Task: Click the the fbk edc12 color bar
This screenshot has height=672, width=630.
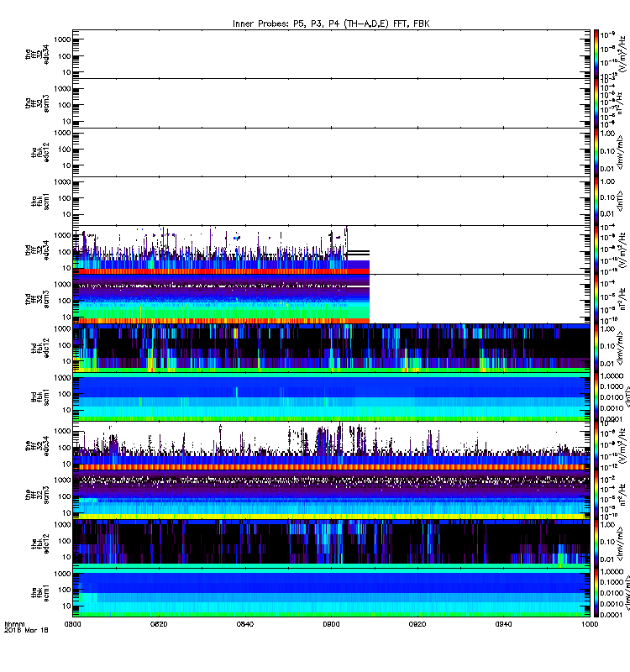Action: coord(596,543)
